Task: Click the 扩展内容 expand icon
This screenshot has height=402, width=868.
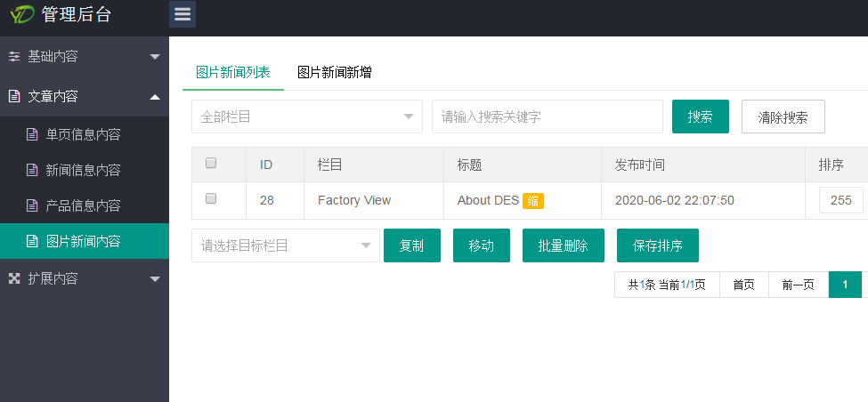Action: point(14,278)
